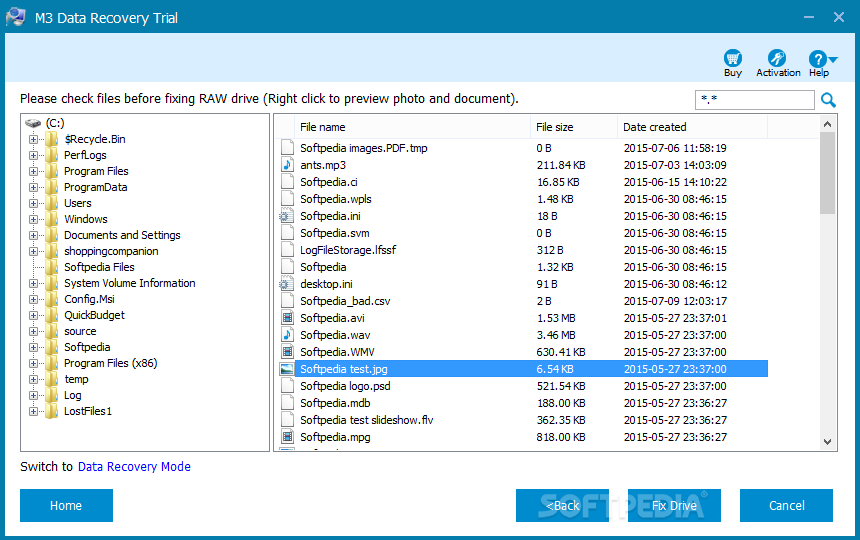This screenshot has height=540, width=860.
Task: Click the Softpedia.mpg video file icon
Action: pos(287,437)
